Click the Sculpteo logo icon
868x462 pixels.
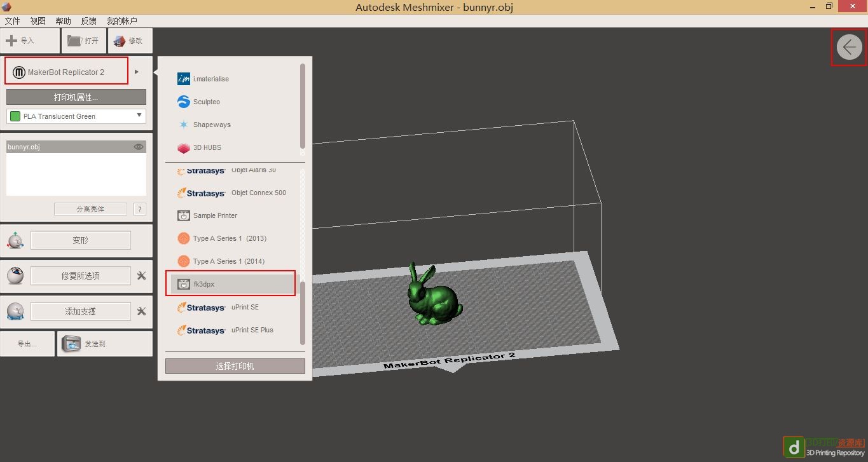[x=184, y=102]
